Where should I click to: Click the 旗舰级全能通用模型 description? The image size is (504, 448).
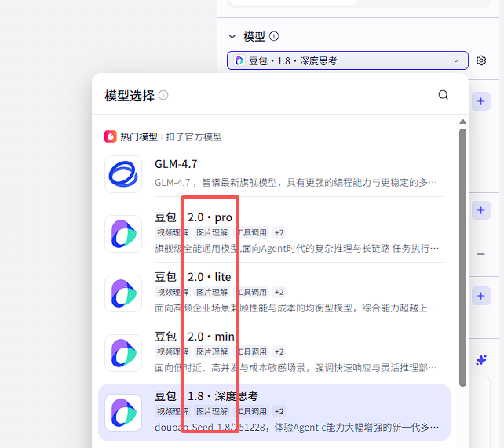coord(297,248)
